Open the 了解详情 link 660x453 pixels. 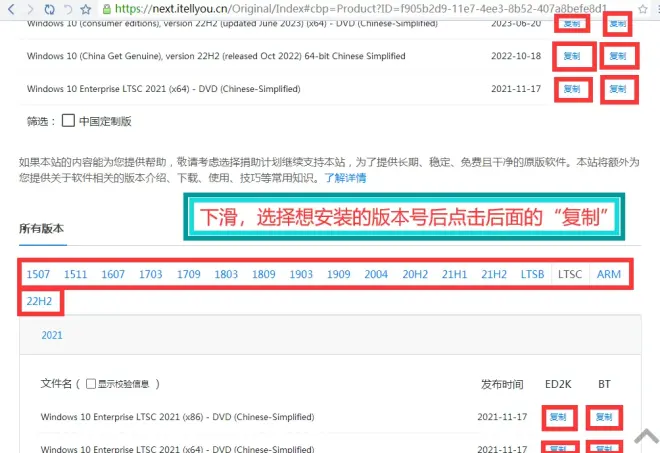click(345, 178)
